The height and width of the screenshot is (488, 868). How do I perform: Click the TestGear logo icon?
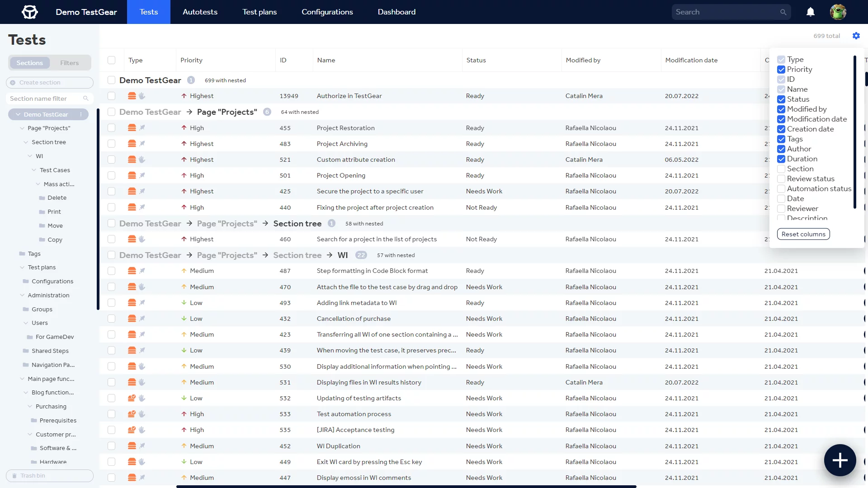[30, 12]
